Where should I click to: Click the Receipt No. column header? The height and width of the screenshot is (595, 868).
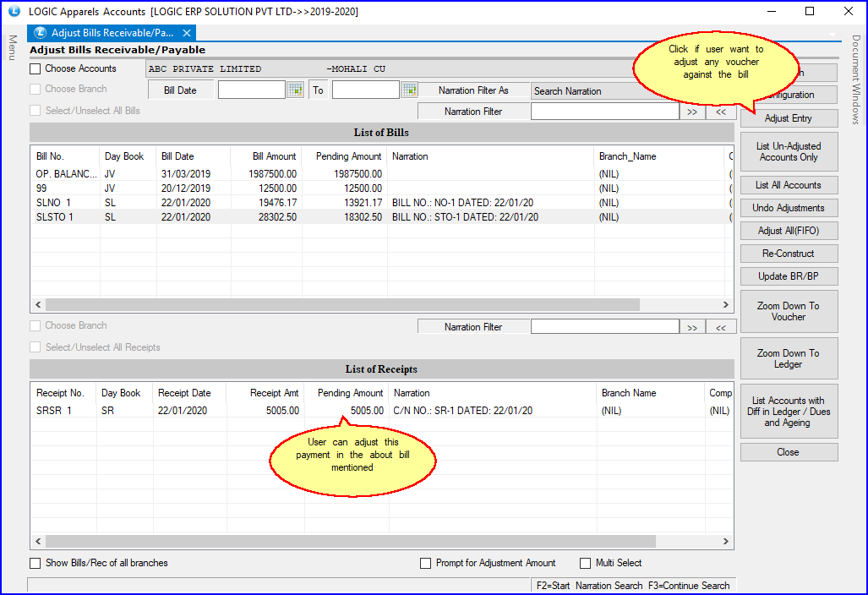[x=63, y=393]
